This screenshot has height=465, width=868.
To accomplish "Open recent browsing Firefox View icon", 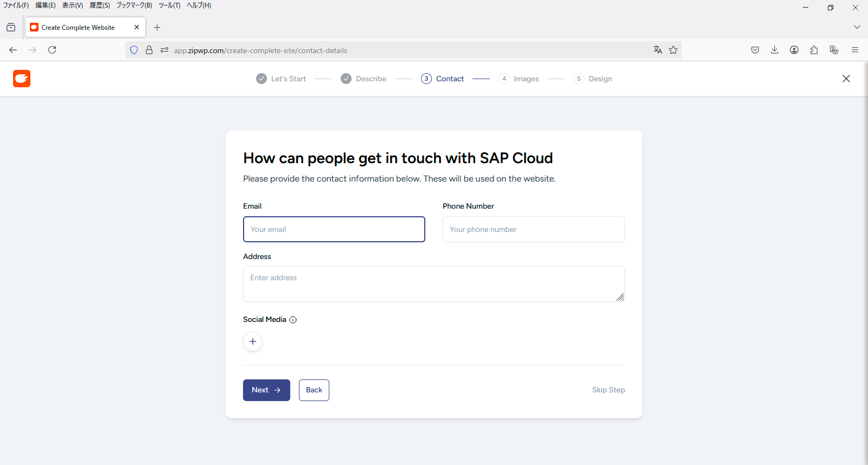I will pos(11,27).
